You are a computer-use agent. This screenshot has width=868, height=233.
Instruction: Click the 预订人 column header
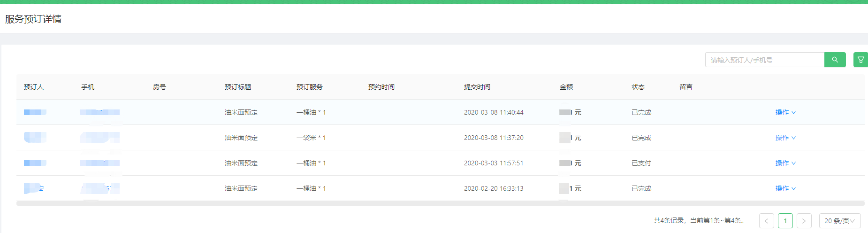[33, 87]
